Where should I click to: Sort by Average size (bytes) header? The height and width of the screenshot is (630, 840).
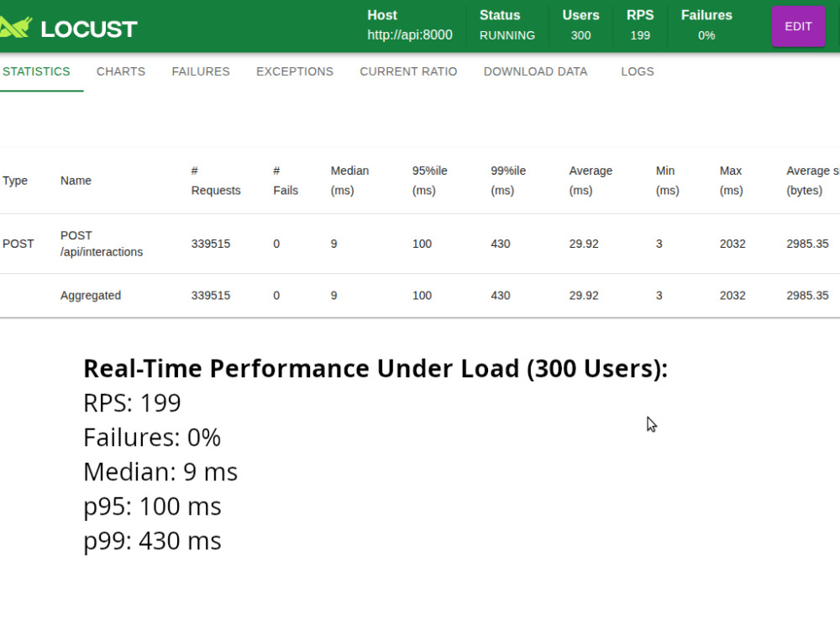click(812, 181)
